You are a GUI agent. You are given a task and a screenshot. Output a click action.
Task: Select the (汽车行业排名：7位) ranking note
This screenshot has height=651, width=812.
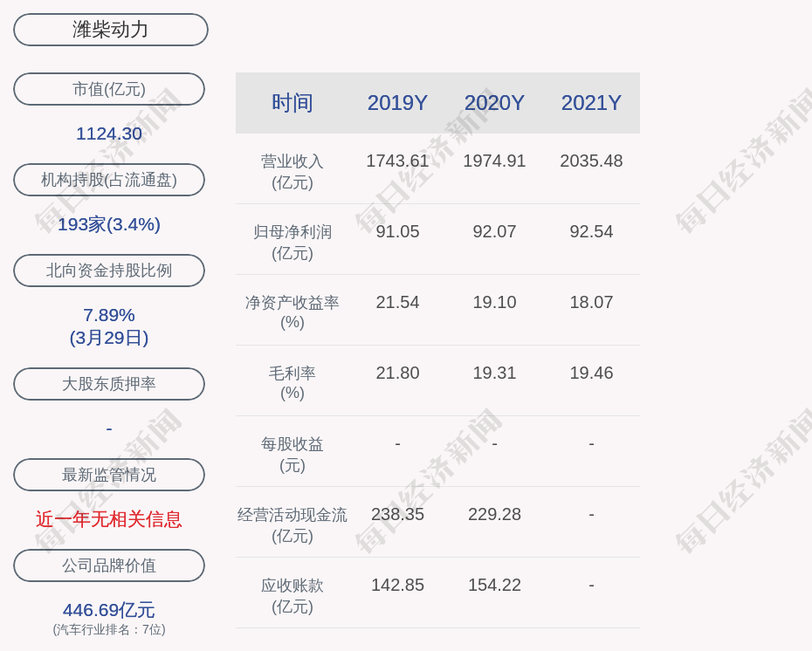pyautogui.click(x=109, y=629)
